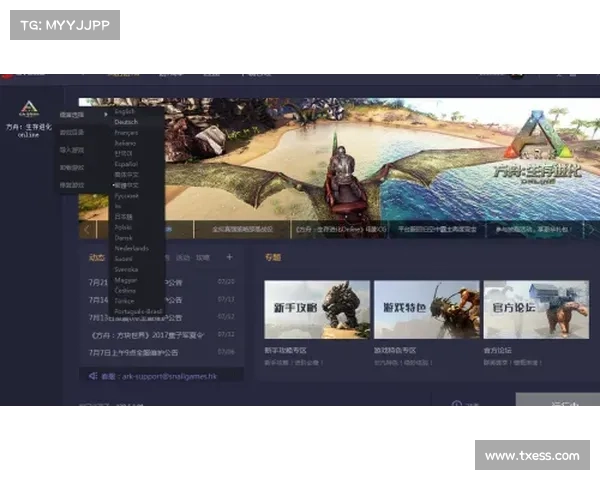Open the 官方论坛 thumbnail
Screen dimensions: 600x480
[x=536, y=310]
